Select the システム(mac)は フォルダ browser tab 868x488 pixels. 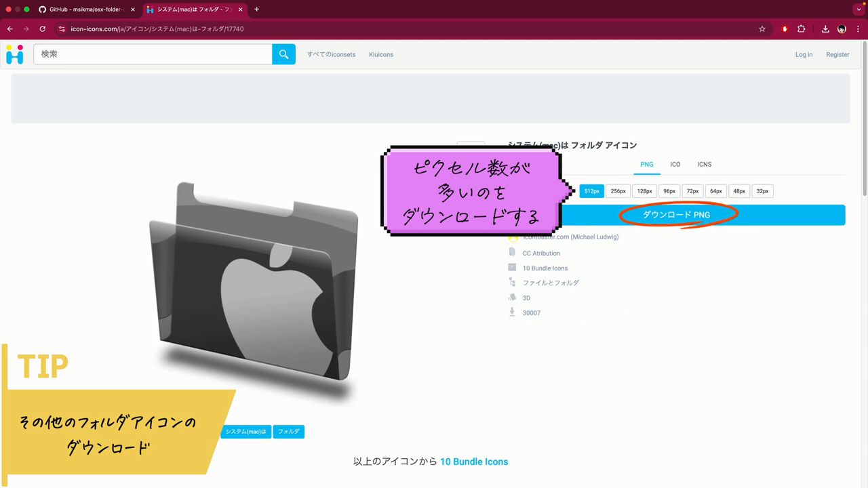195,9
